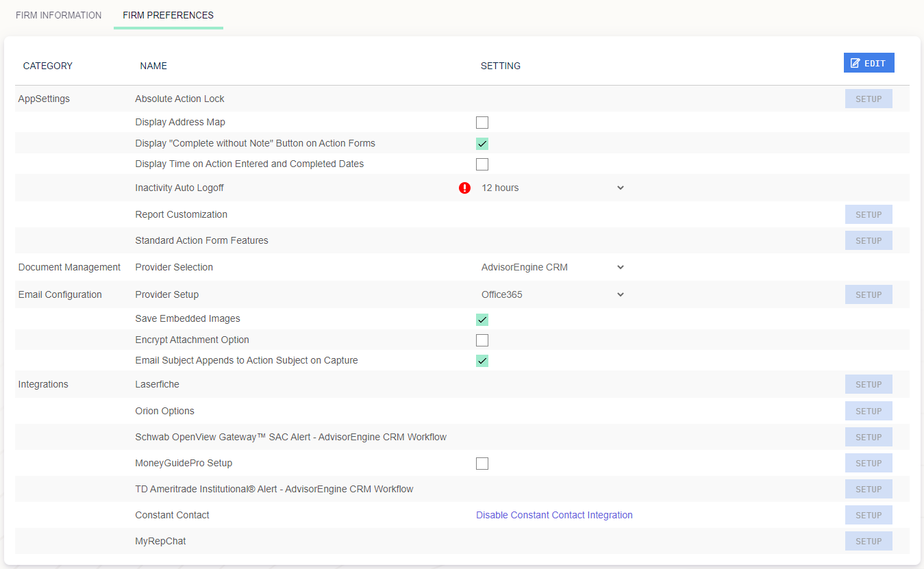Click Setup for Standard Action Form Features
Screen dimensions: 924x569
869,240
